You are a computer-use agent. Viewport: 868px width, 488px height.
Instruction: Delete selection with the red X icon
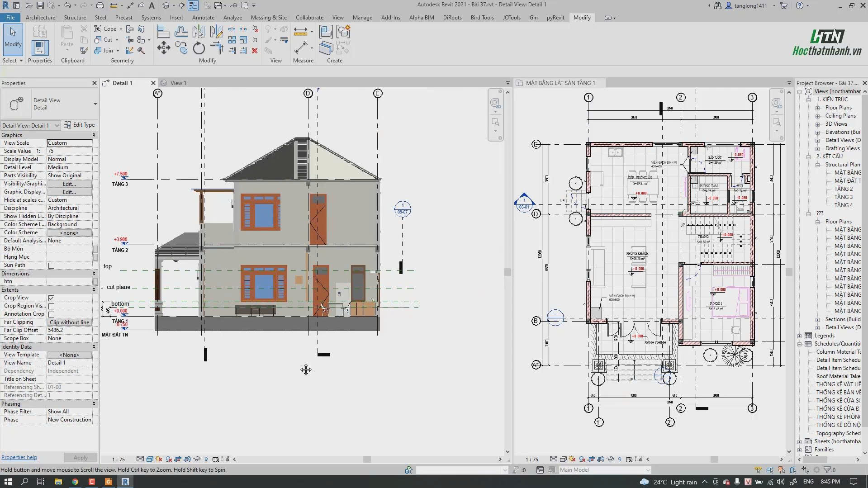[x=255, y=51]
